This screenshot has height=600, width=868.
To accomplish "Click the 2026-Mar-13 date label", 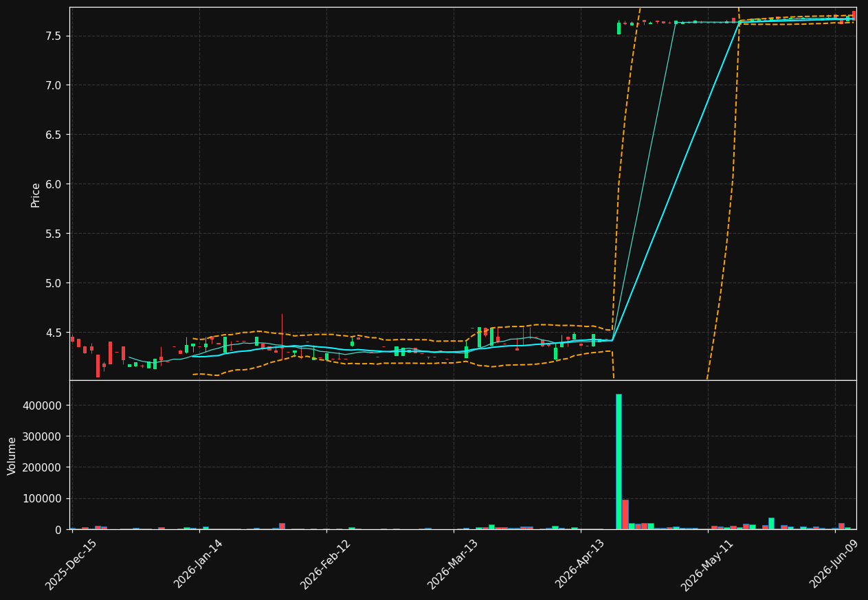I will point(453,565).
